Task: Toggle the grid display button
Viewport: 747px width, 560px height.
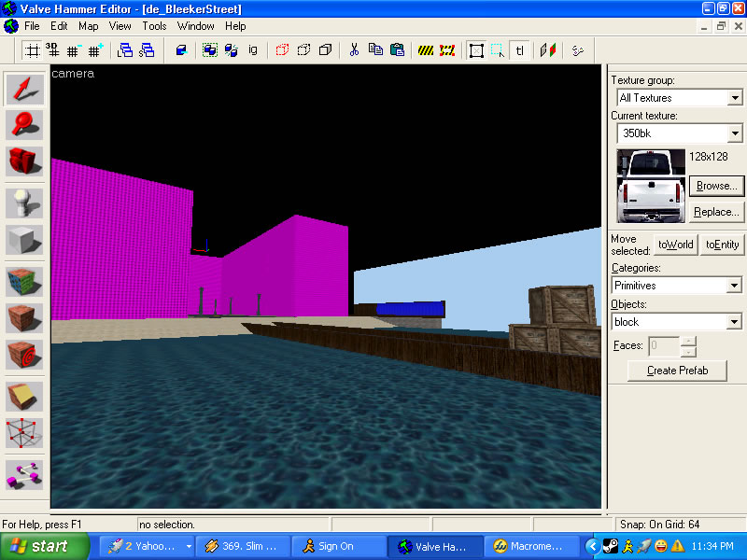Action: point(32,50)
